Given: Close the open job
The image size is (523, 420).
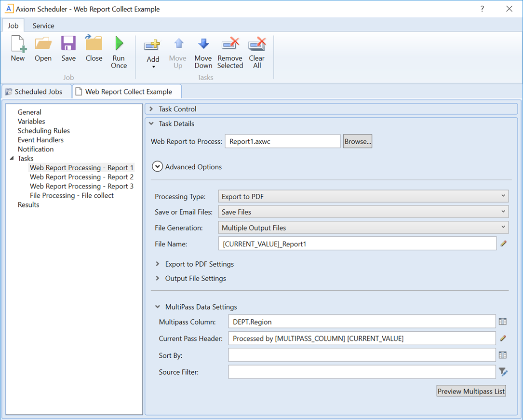Looking at the screenshot, I should pos(94,48).
